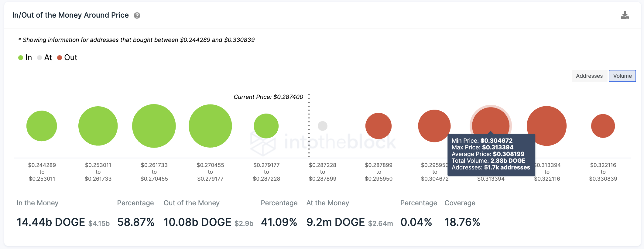Switch to Addresses view
This screenshot has height=249, width=644.
589,76
